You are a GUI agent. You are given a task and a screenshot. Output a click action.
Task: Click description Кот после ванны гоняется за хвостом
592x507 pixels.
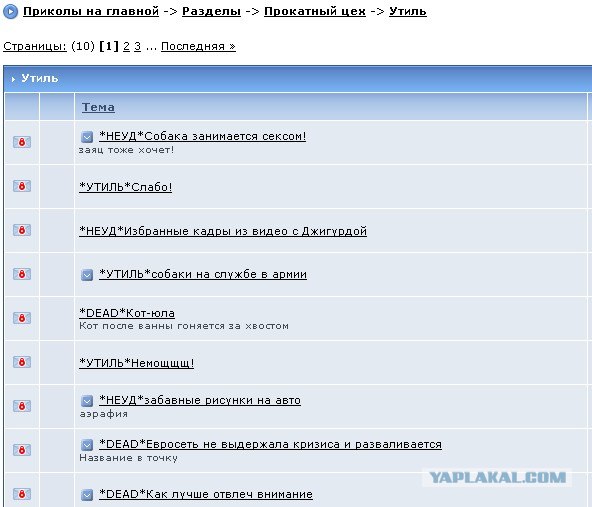(x=184, y=326)
